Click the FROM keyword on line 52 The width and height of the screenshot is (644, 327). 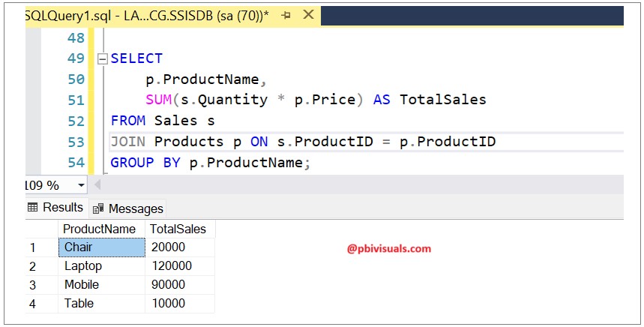click(128, 121)
